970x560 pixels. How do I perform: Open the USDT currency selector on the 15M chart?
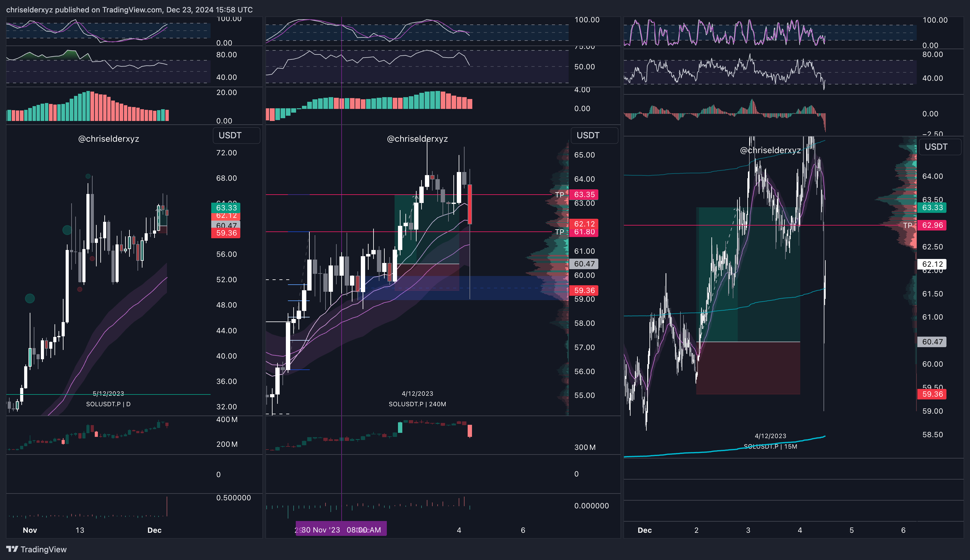[940, 147]
